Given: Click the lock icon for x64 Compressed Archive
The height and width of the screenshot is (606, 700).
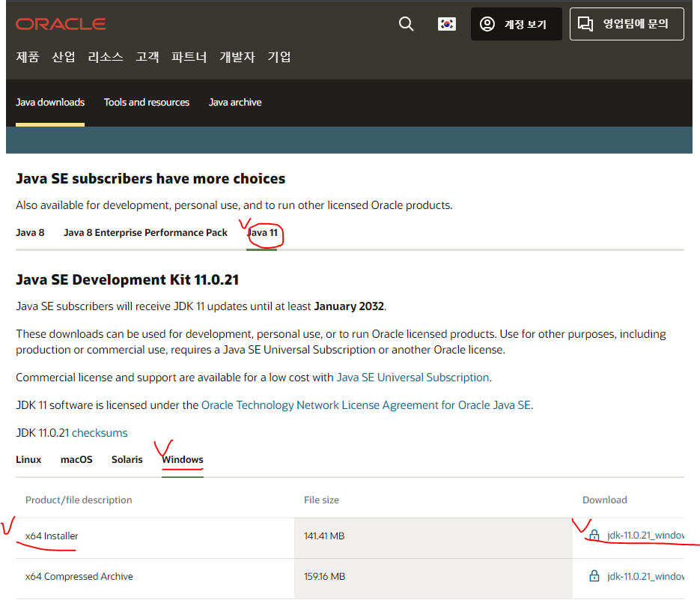Looking at the screenshot, I should 594,575.
